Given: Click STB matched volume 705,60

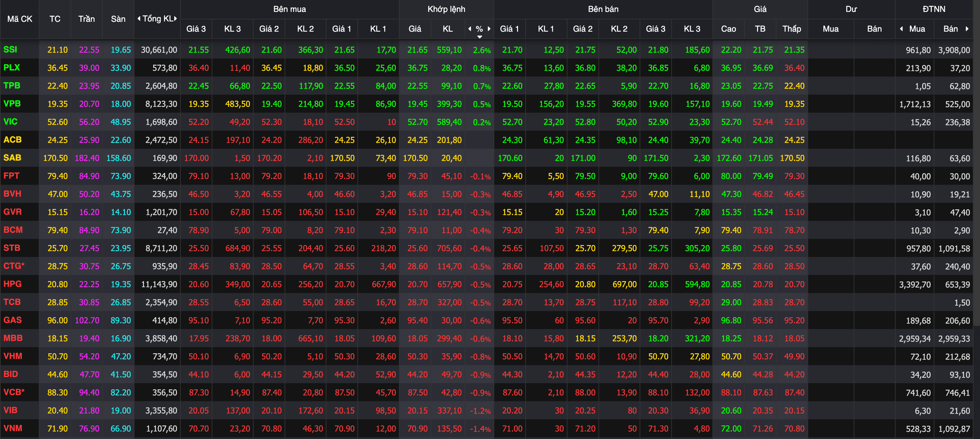Looking at the screenshot, I should (449, 248).
